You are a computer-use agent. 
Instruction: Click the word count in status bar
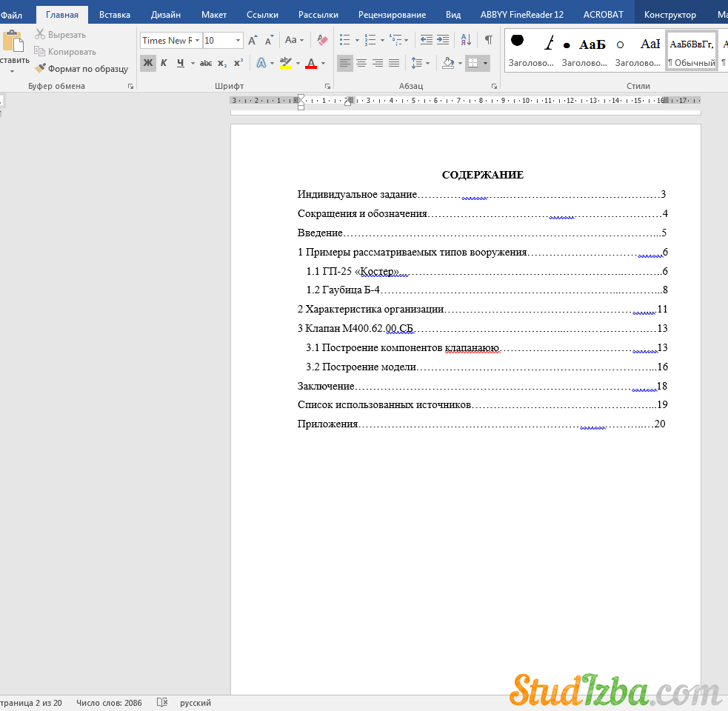point(109,703)
